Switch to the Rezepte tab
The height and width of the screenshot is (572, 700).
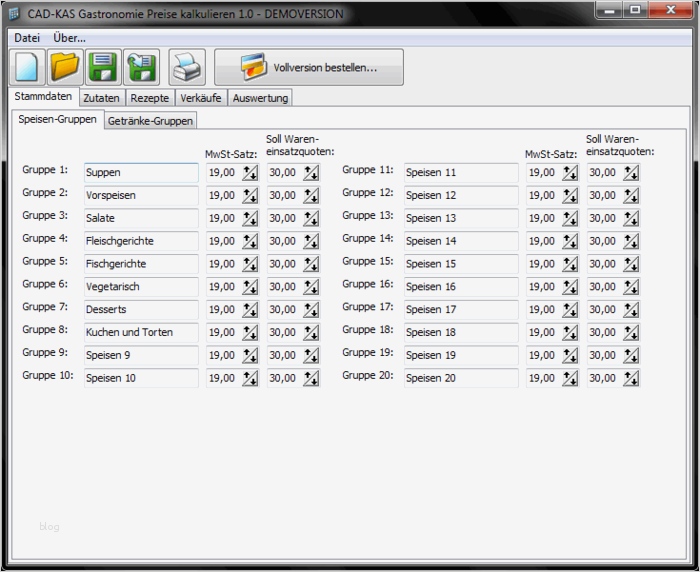click(x=150, y=98)
